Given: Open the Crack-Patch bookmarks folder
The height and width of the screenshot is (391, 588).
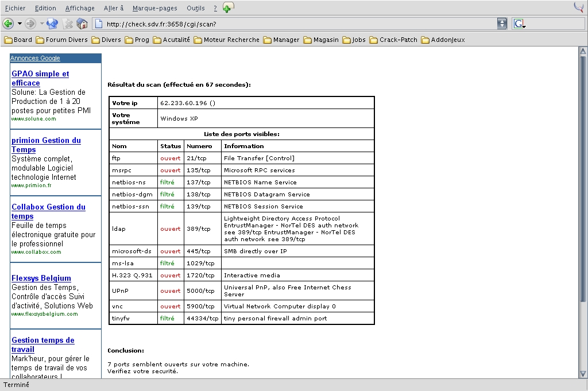Looking at the screenshot, I should 393,40.
